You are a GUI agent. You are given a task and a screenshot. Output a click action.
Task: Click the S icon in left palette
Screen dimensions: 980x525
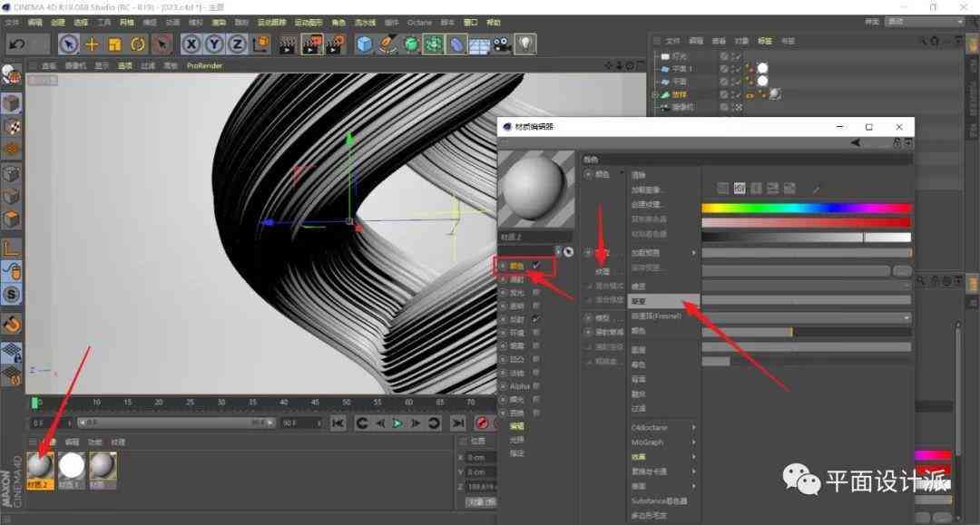tap(11, 294)
